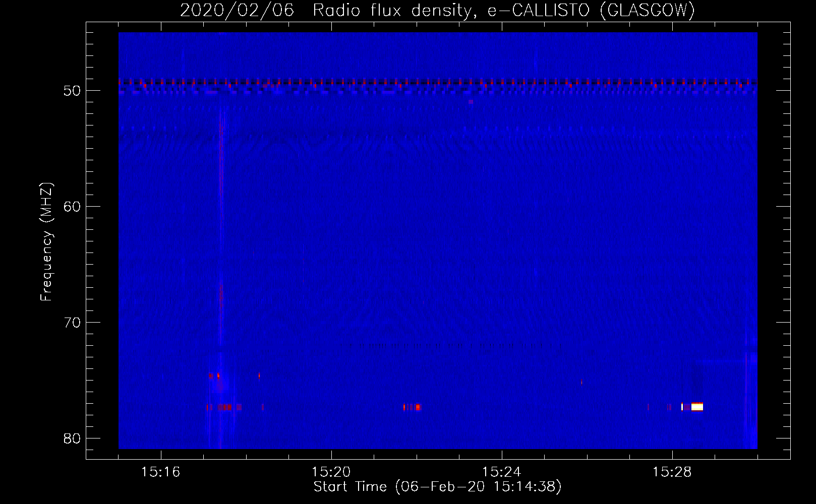Click the date '2020/02/06' in the title
Image resolution: width=816 pixels, height=504 pixels.
tap(237, 10)
